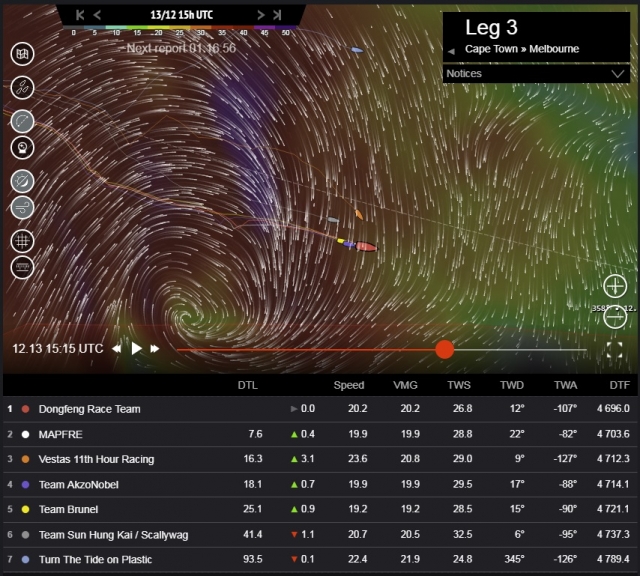Select MAPFRE team name
640x576 pixels.
(60, 434)
